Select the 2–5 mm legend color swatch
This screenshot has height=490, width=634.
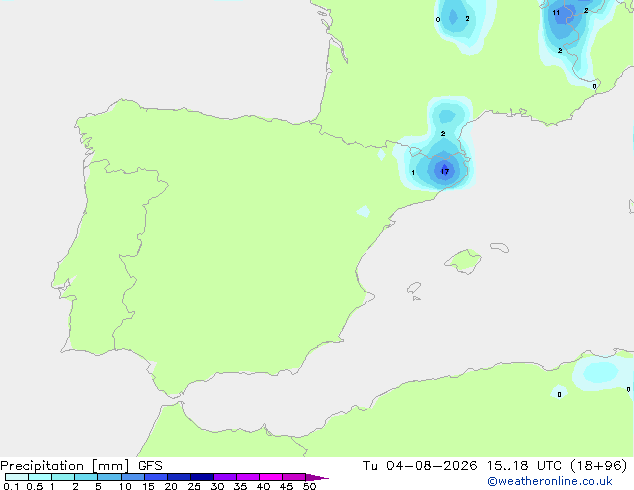click(86, 477)
